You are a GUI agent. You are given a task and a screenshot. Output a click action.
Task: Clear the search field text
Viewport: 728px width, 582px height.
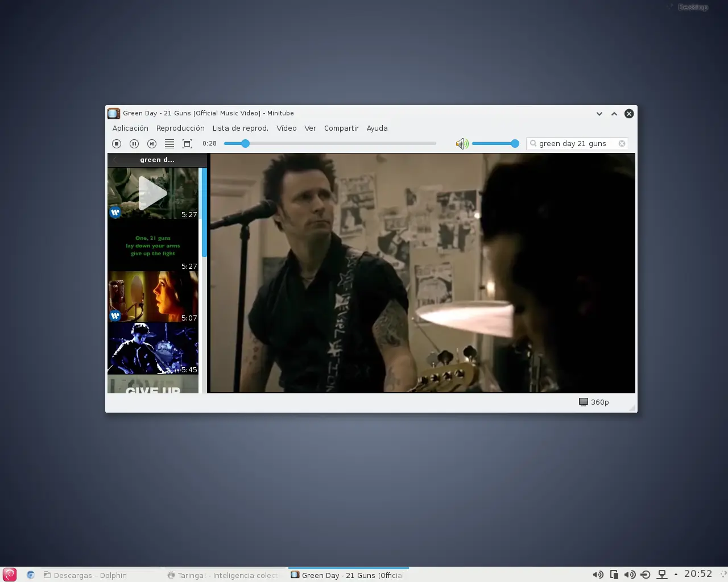click(622, 144)
